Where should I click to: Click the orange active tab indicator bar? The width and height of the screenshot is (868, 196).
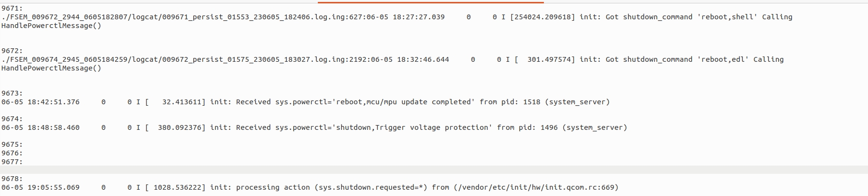click(x=431, y=2)
